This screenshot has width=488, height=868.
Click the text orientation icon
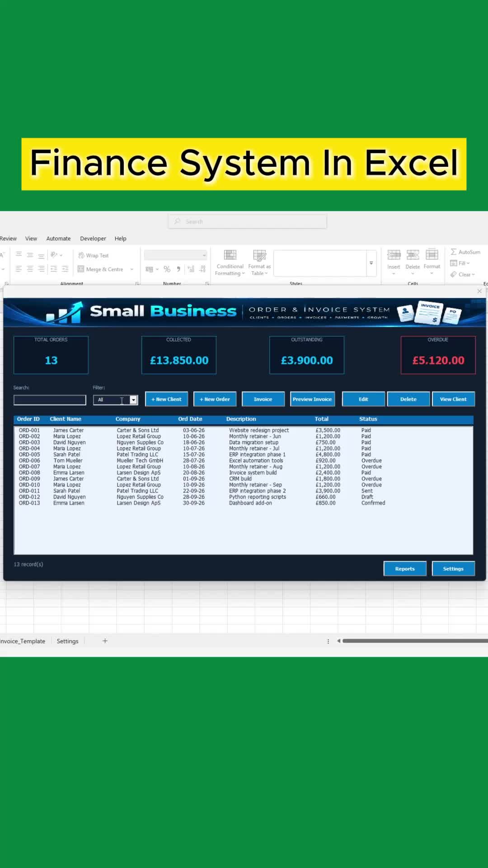click(54, 255)
